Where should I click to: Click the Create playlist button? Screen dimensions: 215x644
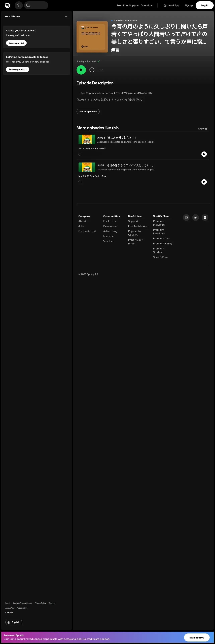point(16,43)
